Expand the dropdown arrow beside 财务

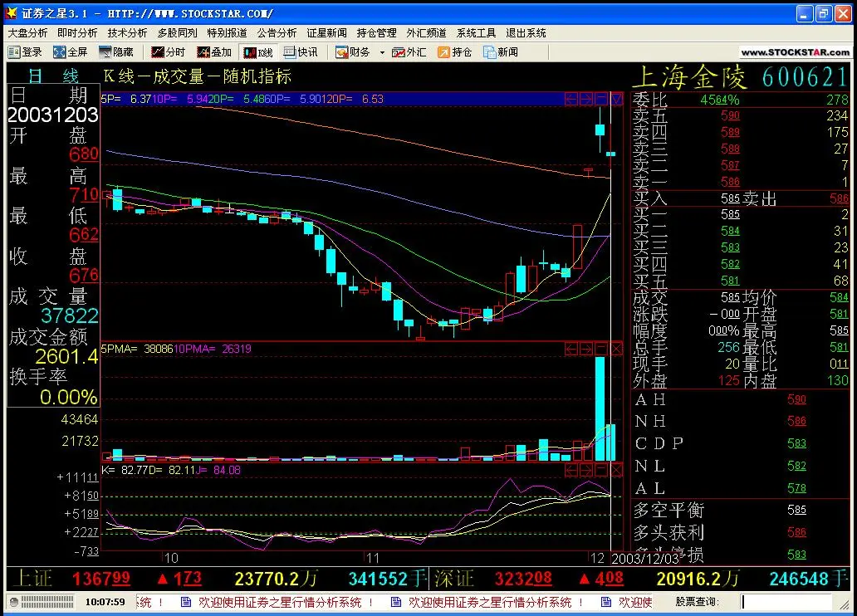[x=382, y=52]
